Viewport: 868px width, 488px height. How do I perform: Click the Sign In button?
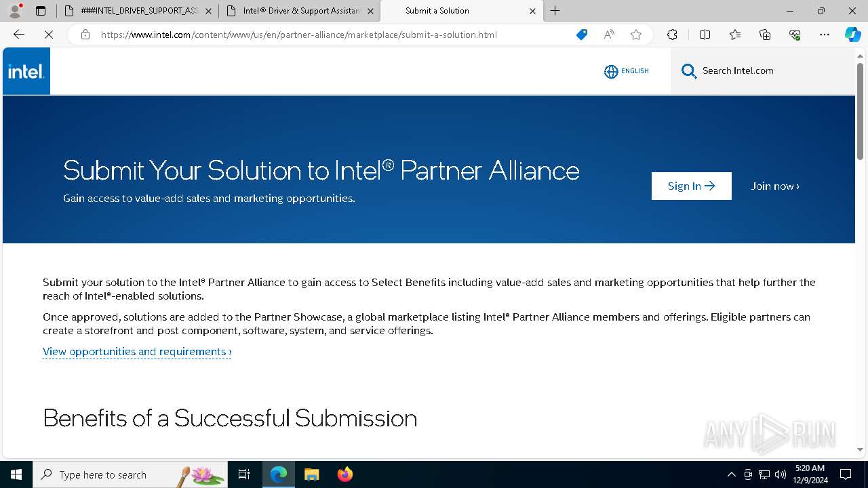click(x=691, y=186)
